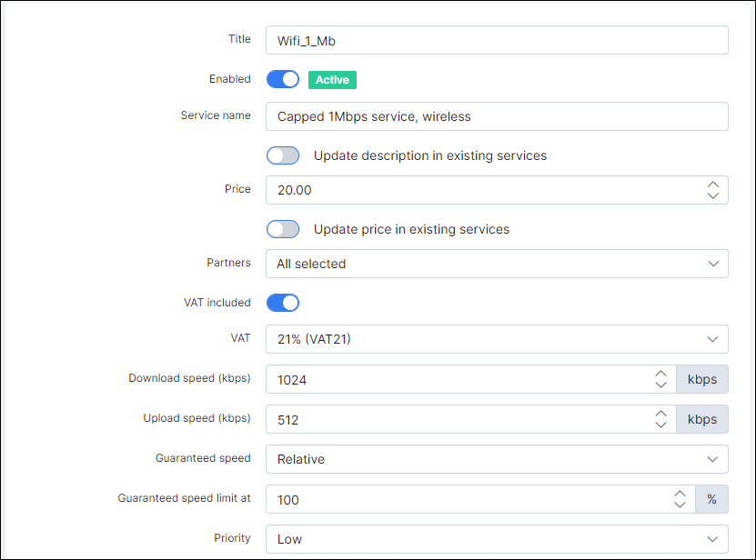The height and width of the screenshot is (560, 756).
Task: Click the Active status badge
Action: coord(331,79)
